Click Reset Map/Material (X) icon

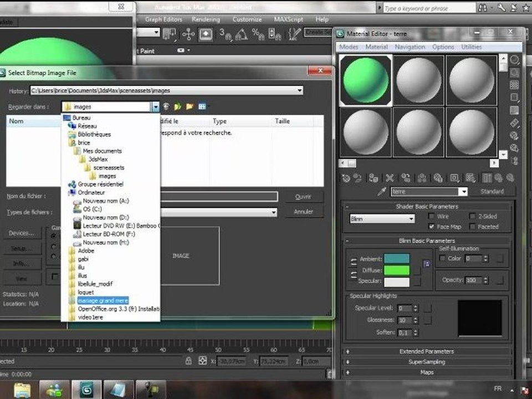[390, 178]
